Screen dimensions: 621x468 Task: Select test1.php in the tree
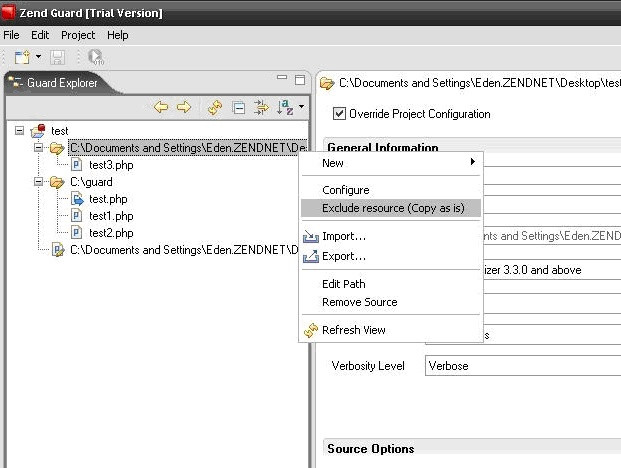(111, 216)
